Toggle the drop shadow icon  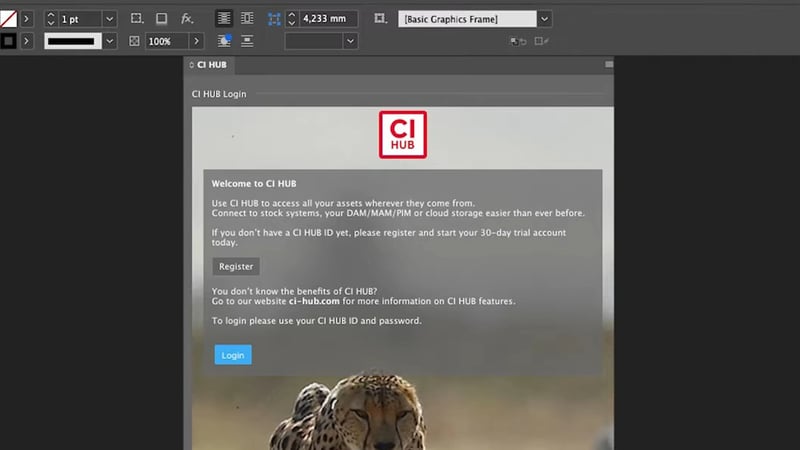161,19
